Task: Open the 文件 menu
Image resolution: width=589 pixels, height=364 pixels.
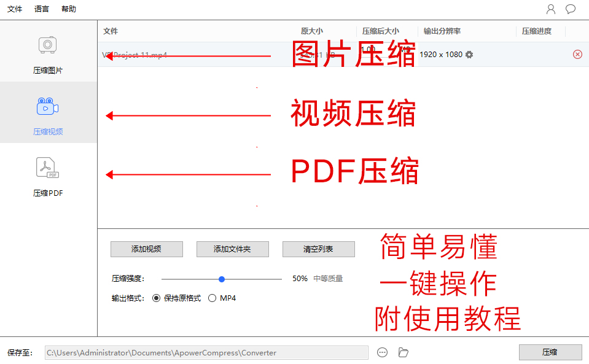Action: click(x=15, y=9)
